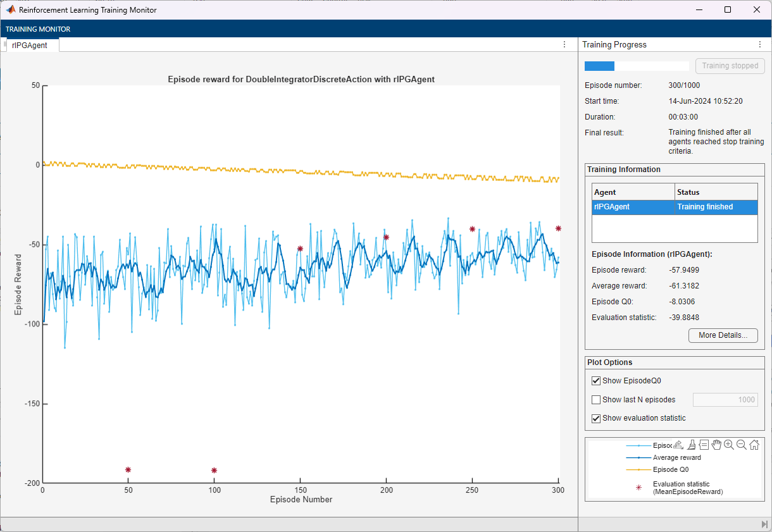772x532 pixels.
Task: Select the zoom out magnifier tool
Action: point(741,445)
